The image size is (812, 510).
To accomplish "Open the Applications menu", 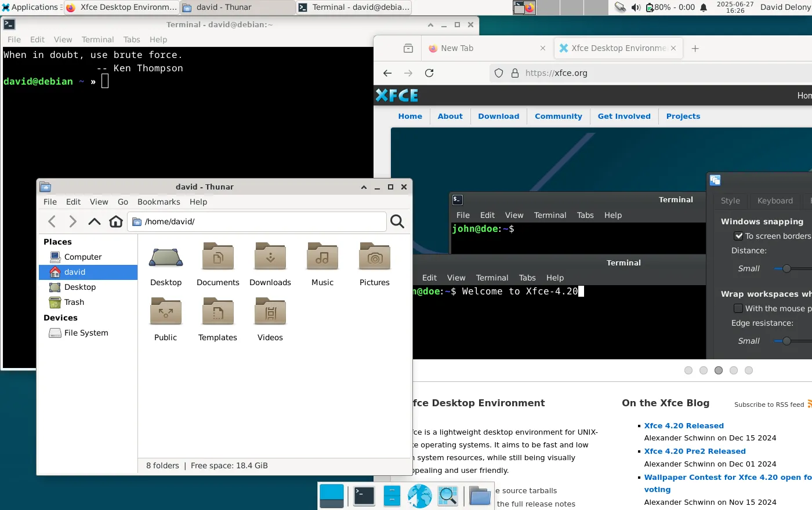I will (x=30, y=8).
